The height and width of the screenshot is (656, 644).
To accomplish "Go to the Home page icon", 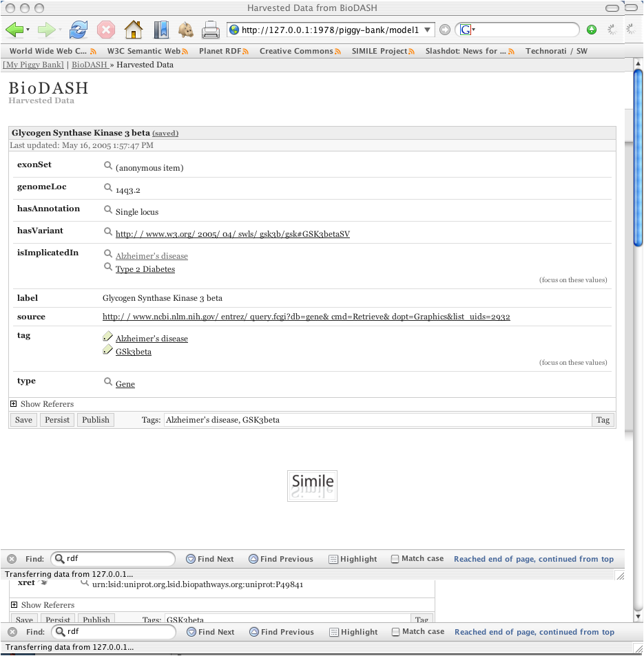I will click(133, 30).
